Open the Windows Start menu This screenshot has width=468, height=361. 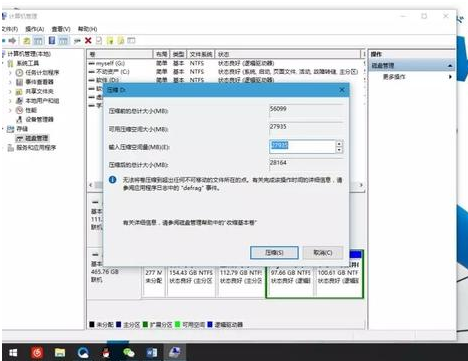tap(13, 353)
